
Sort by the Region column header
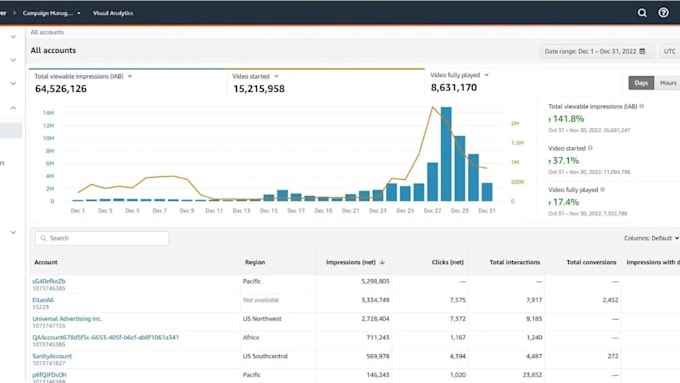[255, 262]
